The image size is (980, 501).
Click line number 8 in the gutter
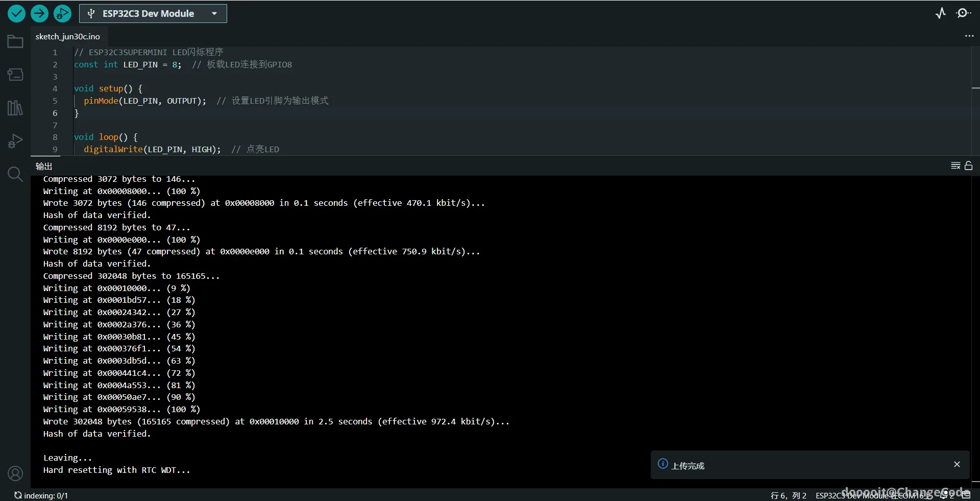point(55,137)
